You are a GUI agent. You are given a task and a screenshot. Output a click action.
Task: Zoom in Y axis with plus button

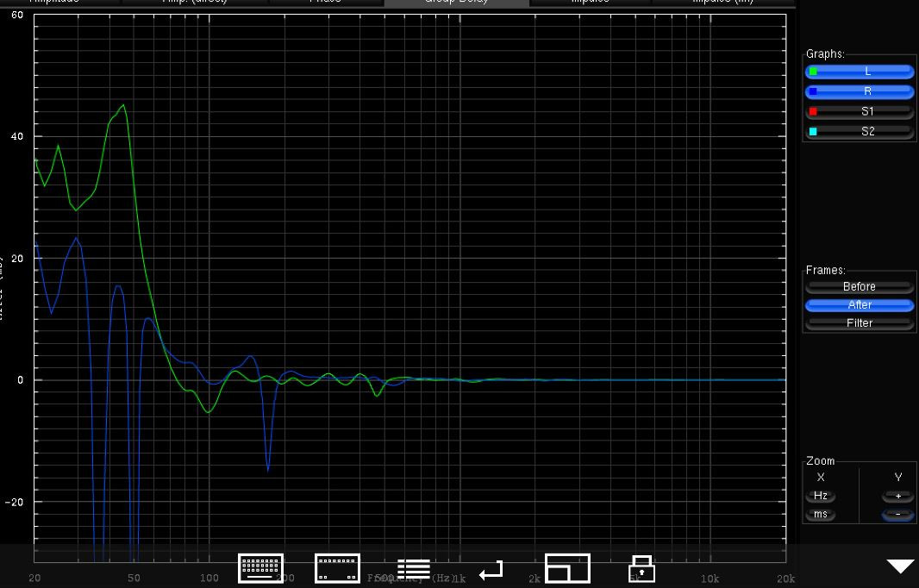pyautogui.click(x=897, y=497)
